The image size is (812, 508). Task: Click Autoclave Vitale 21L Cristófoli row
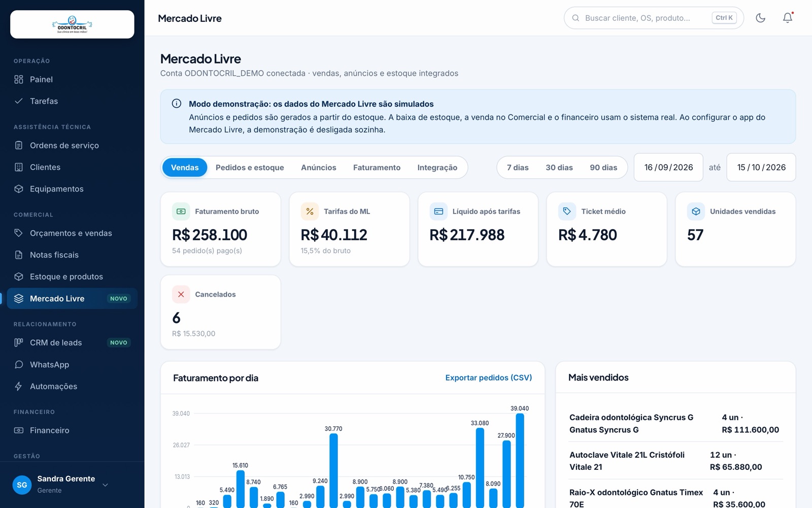click(675, 461)
